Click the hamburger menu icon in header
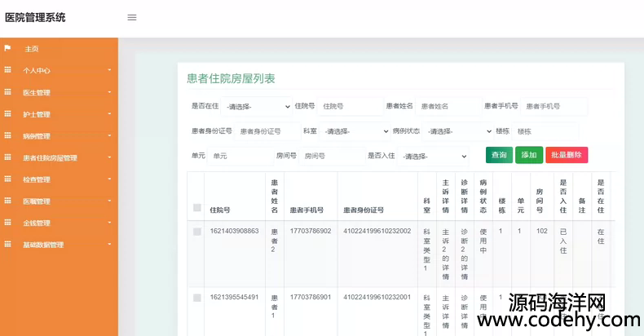 tap(132, 17)
